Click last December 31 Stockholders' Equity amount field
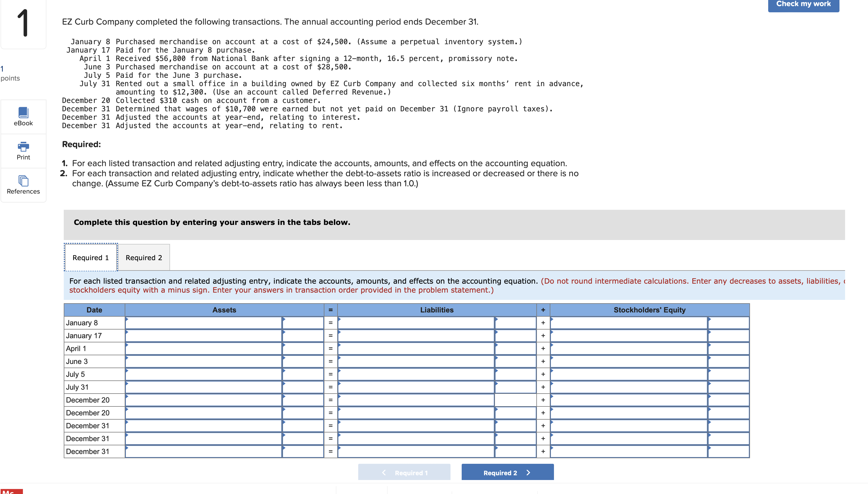The image size is (868, 494). (x=728, y=451)
